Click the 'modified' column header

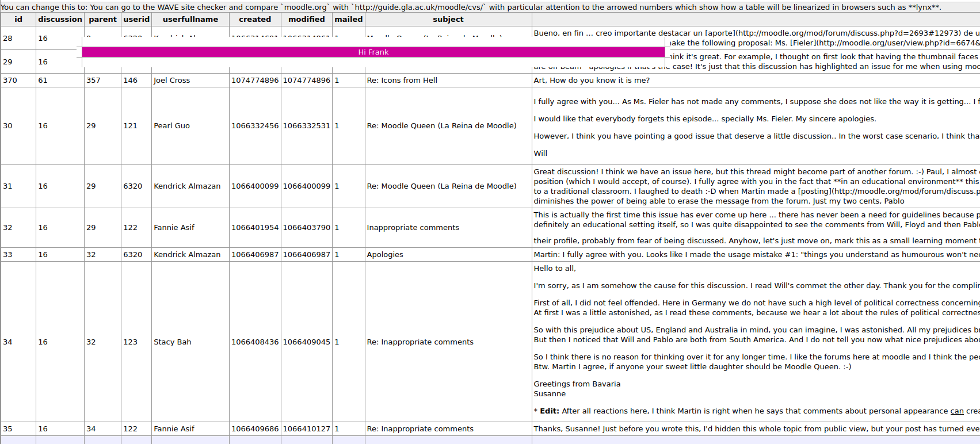pos(307,19)
